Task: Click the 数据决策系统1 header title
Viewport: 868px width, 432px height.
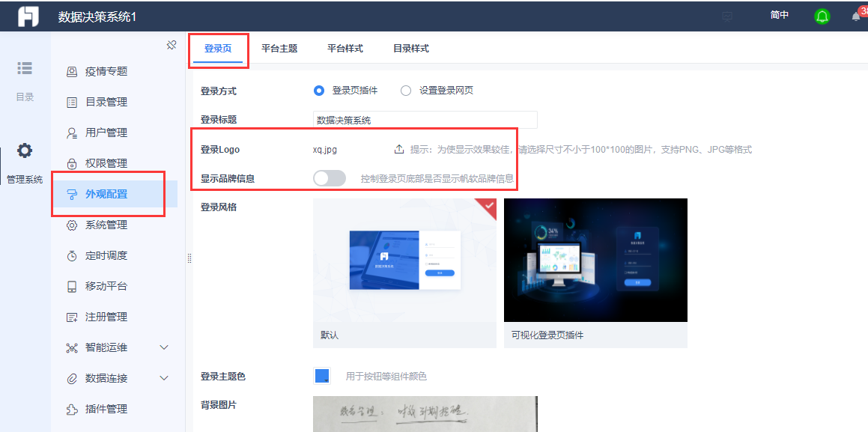Action: [97, 17]
